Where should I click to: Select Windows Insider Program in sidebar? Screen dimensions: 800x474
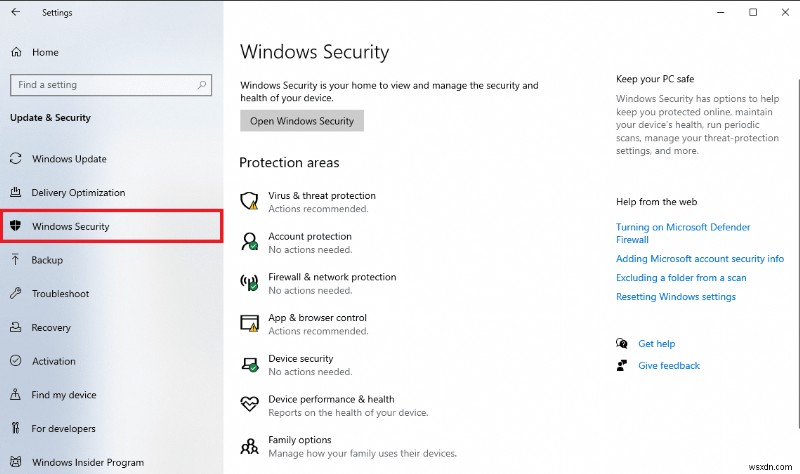point(88,463)
